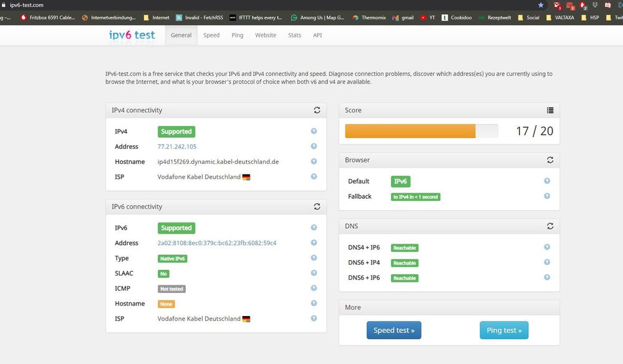
Task: Click the 17 / 20 score value
Action: coord(534,131)
